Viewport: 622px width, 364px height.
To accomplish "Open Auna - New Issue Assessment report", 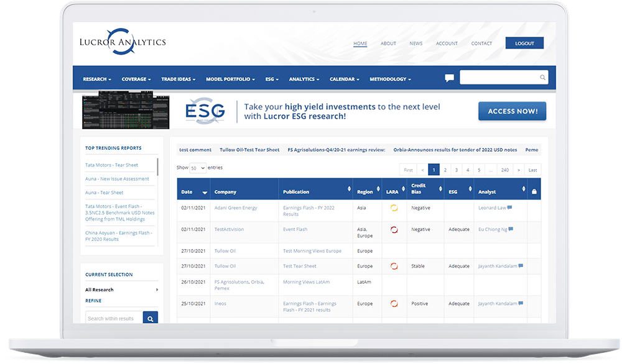I will [117, 179].
